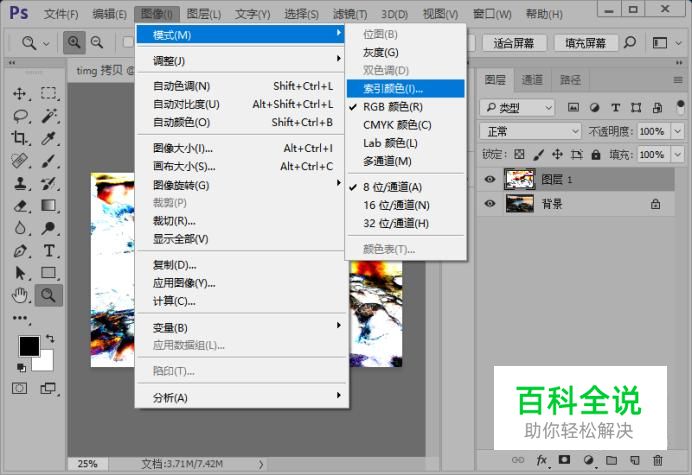Click the zoom out magnifier option
The width and height of the screenshot is (692, 475).
[97, 42]
